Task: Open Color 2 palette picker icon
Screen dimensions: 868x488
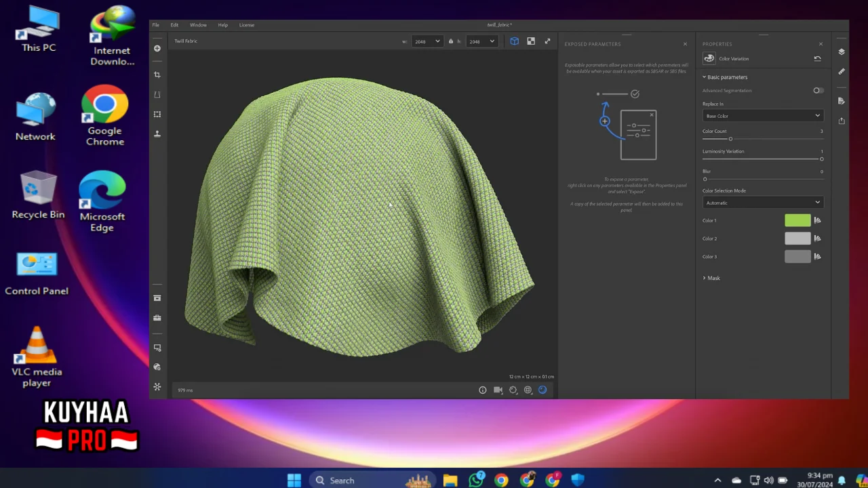Action: pyautogui.click(x=817, y=239)
